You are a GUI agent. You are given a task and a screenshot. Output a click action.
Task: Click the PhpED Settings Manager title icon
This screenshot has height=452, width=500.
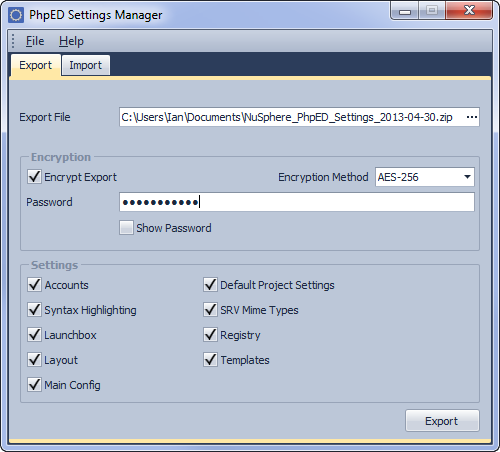point(16,15)
